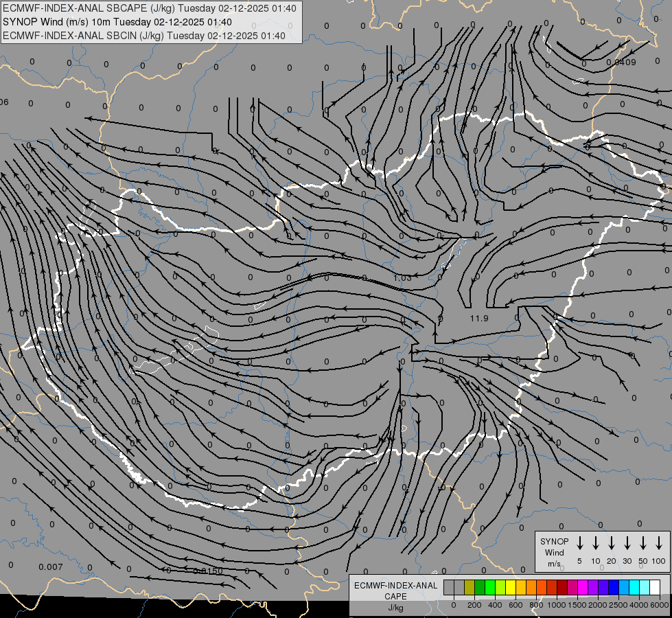This screenshot has height=618, width=672.
Task: Select the yellow CAPE legend swatch
Action: (511, 587)
